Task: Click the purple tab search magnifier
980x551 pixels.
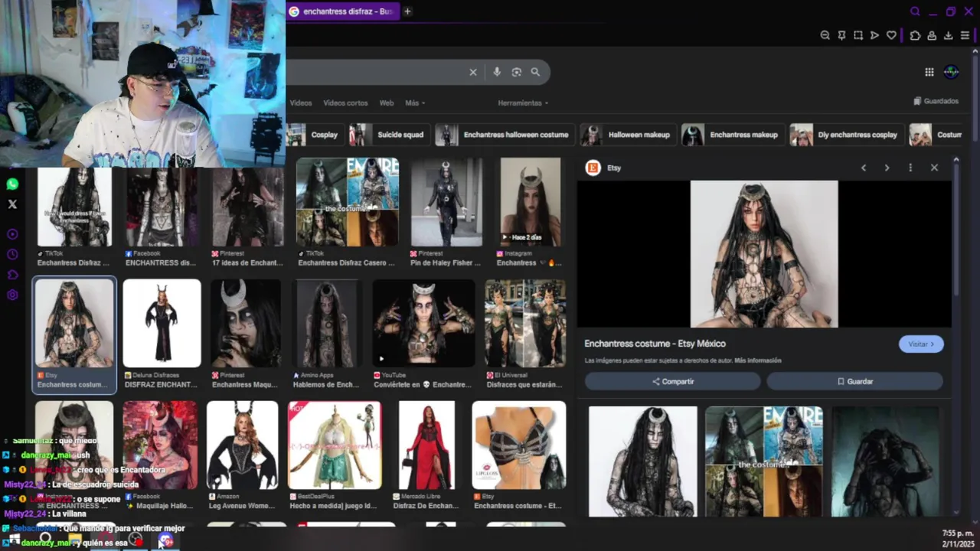Action: point(915,11)
